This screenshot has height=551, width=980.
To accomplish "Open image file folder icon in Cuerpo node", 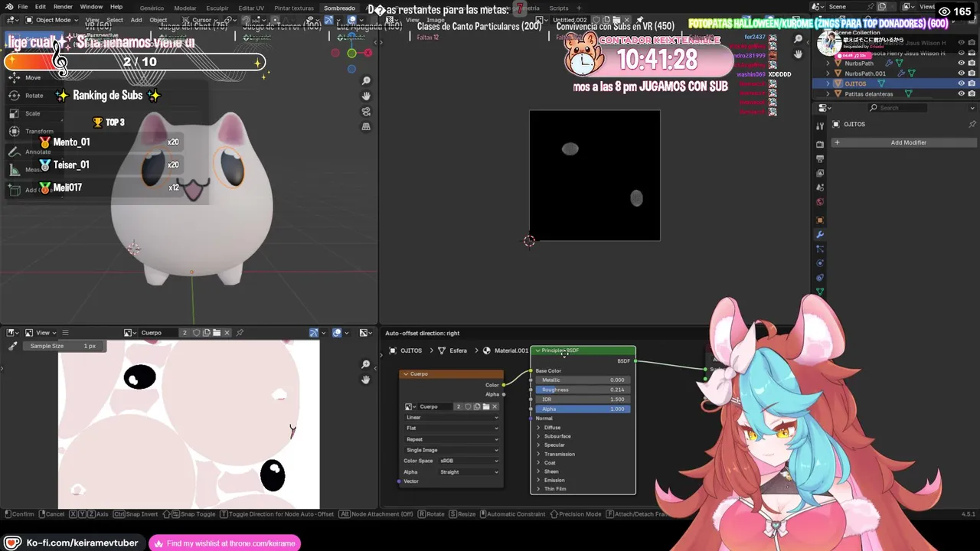I will [485, 406].
